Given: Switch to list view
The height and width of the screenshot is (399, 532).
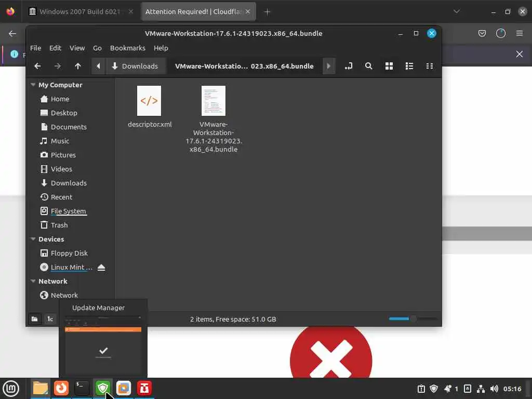Looking at the screenshot, I should (409, 66).
